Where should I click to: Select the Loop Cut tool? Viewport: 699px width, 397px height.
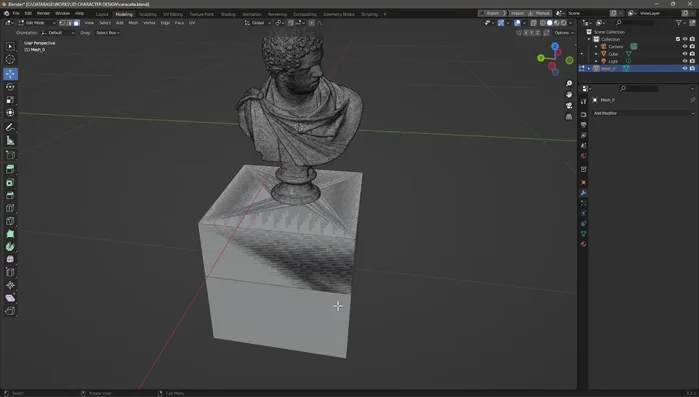[x=10, y=208]
